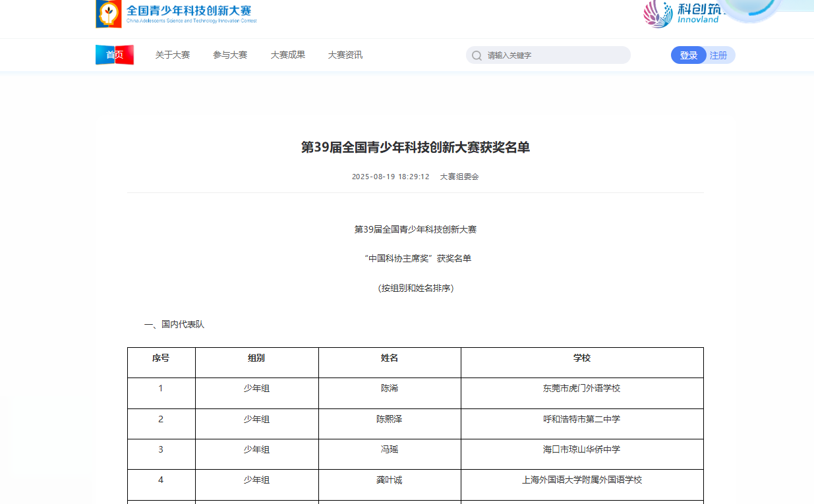Click the Innovland butterfly logo
The width and height of the screenshot is (814, 504).
658,14
